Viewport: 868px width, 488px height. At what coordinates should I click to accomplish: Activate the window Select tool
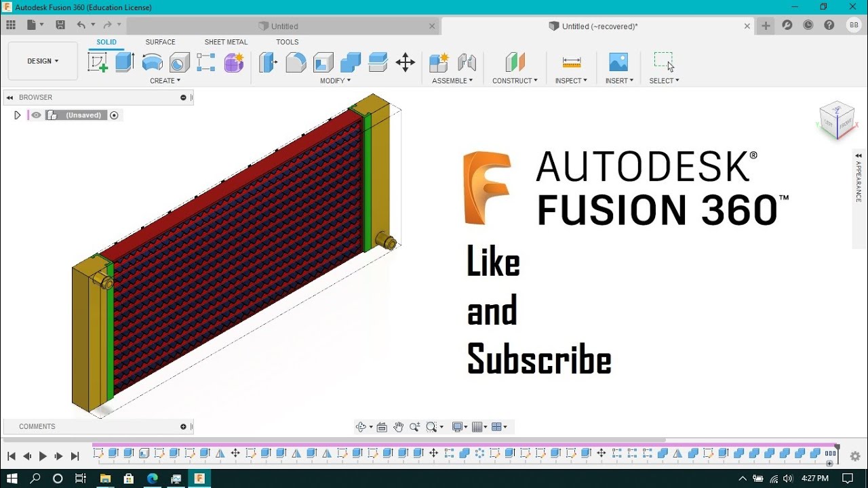point(664,62)
